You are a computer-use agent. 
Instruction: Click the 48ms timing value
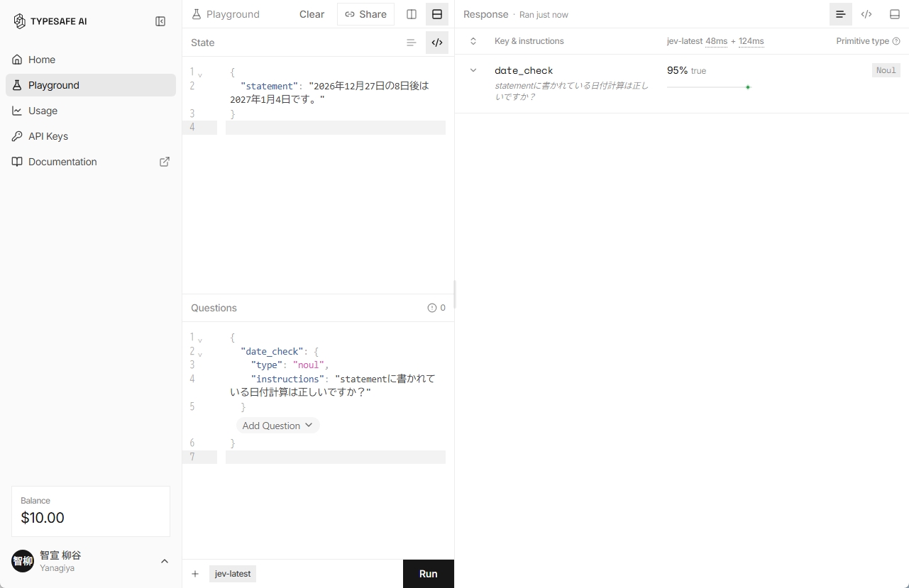(x=717, y=41)
